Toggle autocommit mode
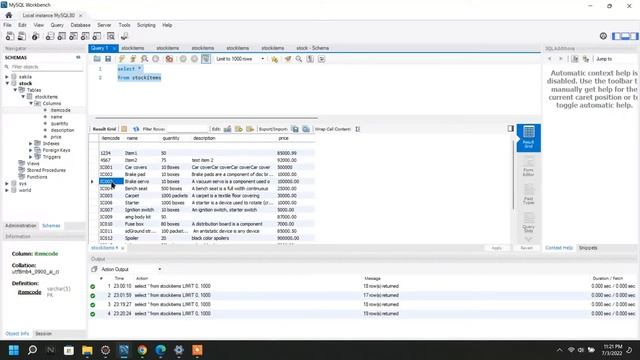The width and height of the screenshot is (640, 360). pos(206,59)
